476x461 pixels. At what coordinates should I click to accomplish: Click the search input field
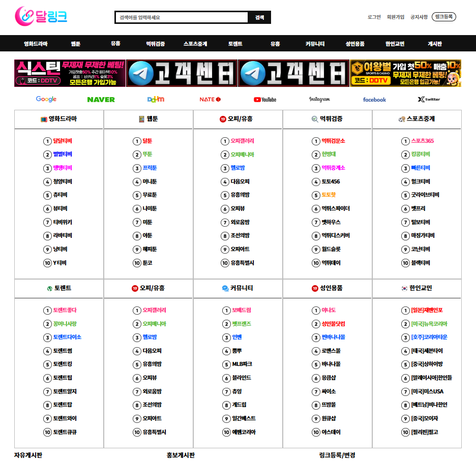tap(182, 17)
